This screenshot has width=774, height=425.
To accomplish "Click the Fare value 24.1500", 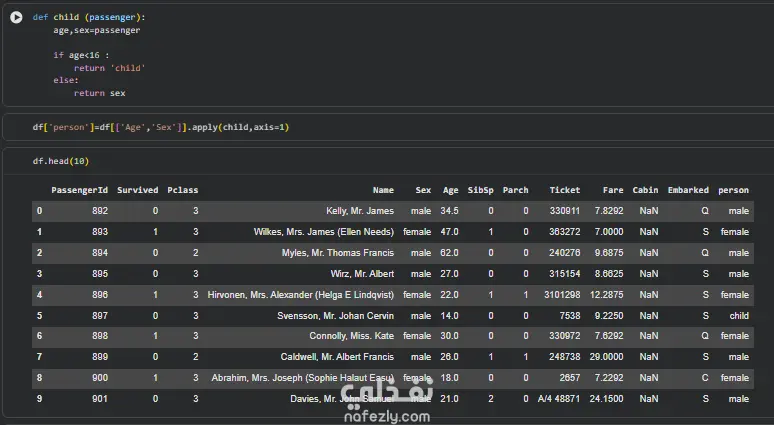I will pos(607,399).
